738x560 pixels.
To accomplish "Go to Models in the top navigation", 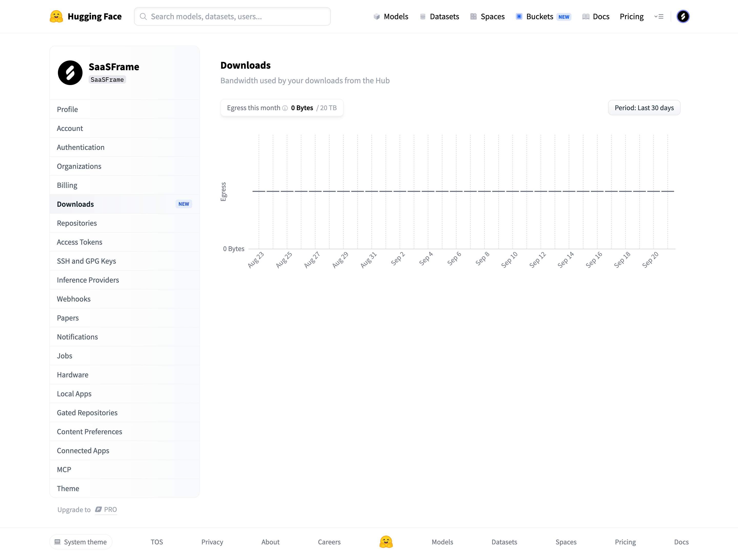I will pyautogui.click(x=391, y=16).
